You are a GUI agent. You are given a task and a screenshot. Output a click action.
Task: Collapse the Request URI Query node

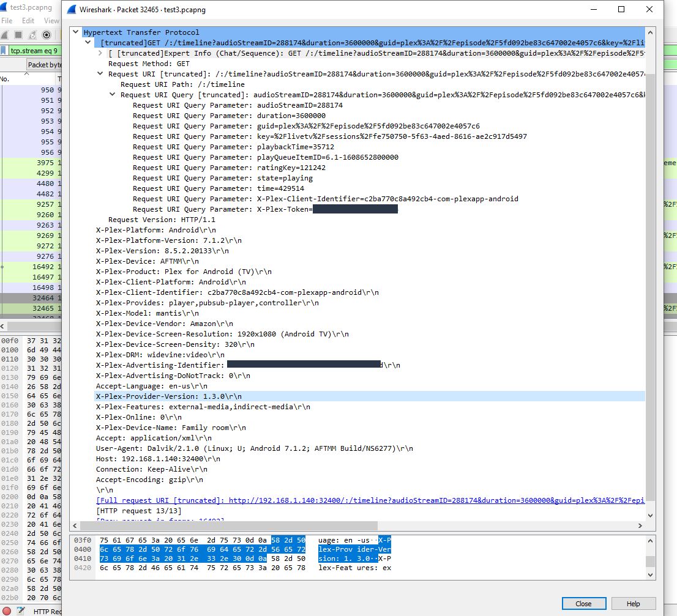point(112,94)
